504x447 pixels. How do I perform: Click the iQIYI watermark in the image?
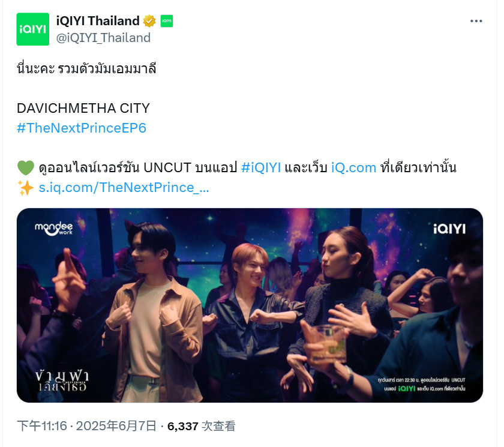449,229
